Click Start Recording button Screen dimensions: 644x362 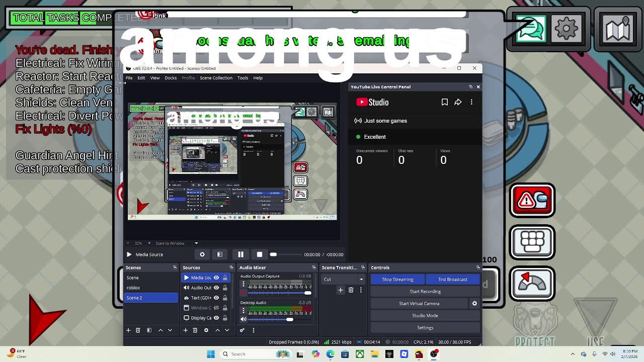click(x=425, y=292)
